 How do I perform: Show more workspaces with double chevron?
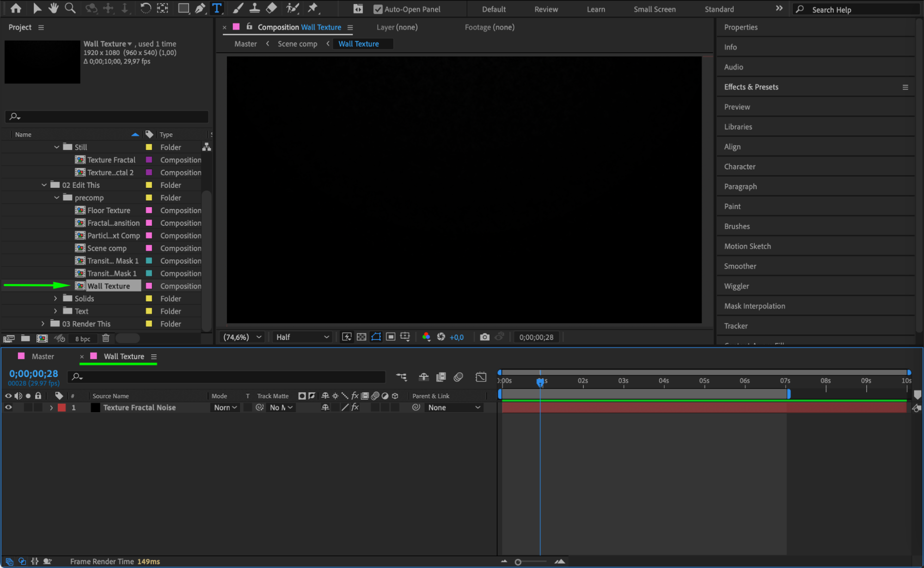pyautogui.click(x=779, y=9)
